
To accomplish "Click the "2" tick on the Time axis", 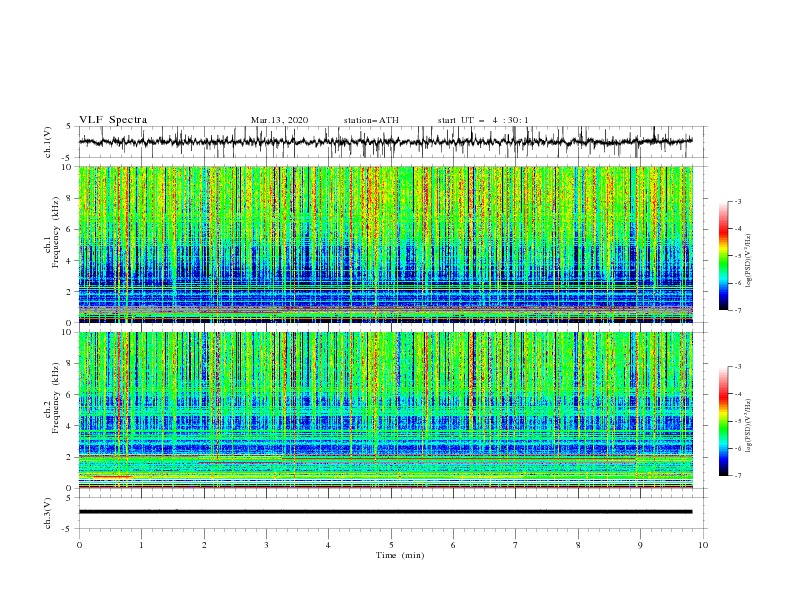I will (204, 545).
